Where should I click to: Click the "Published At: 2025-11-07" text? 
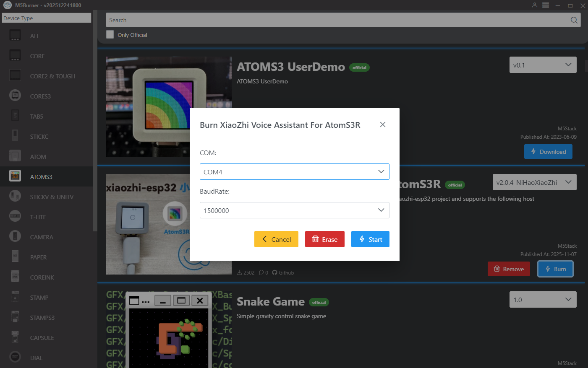pos(549,254)
